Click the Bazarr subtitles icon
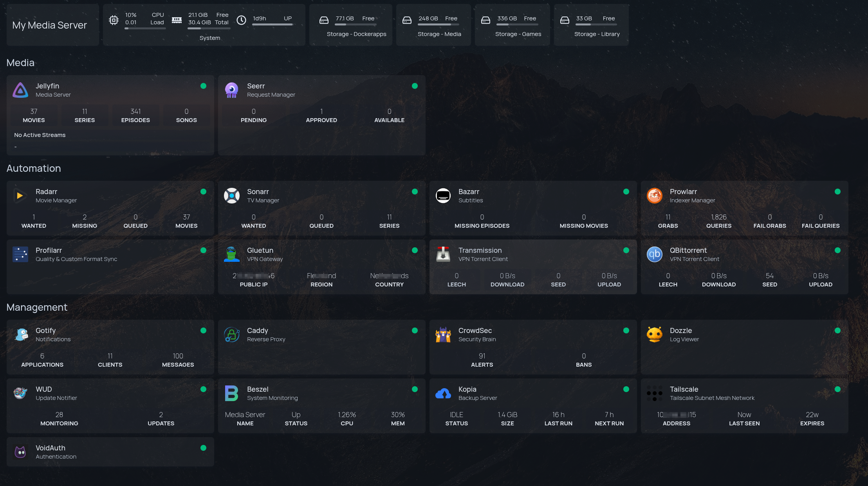This screenshot has width=868, height=486. [x=443, y=195]
